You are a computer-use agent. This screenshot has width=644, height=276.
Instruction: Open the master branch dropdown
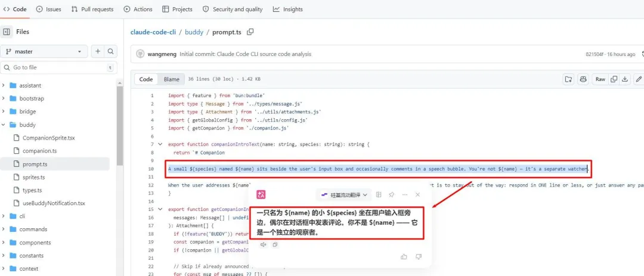[x=44, y=51]
